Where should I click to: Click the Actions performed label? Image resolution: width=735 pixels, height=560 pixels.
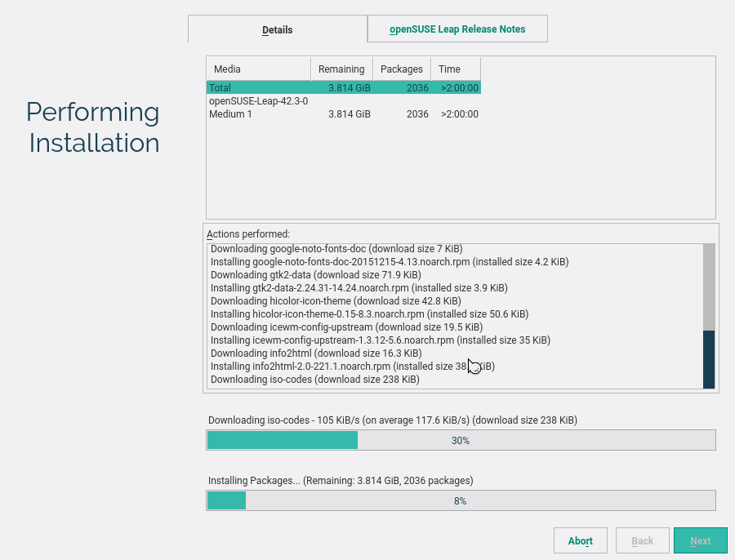click(x=248, y=233)
